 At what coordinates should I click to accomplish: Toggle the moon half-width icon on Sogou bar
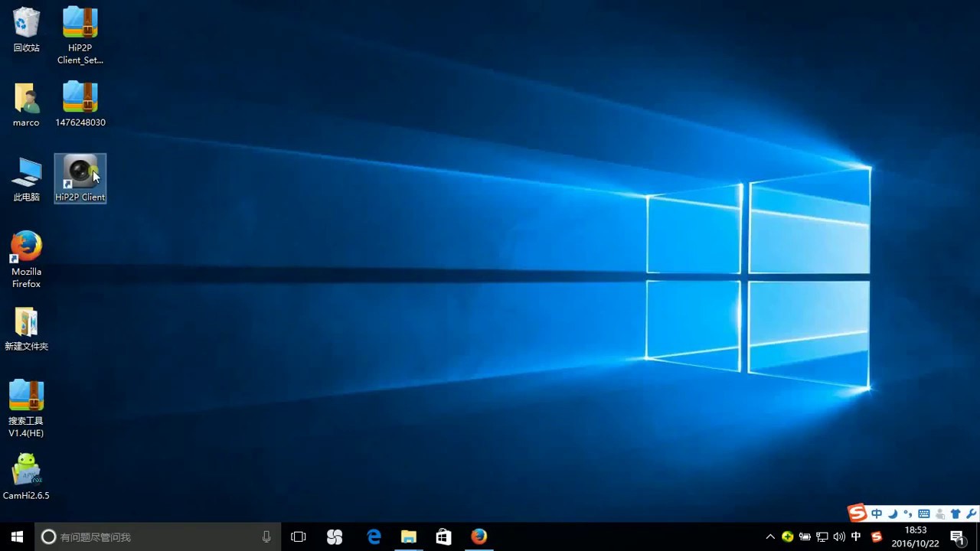(893, 514)
